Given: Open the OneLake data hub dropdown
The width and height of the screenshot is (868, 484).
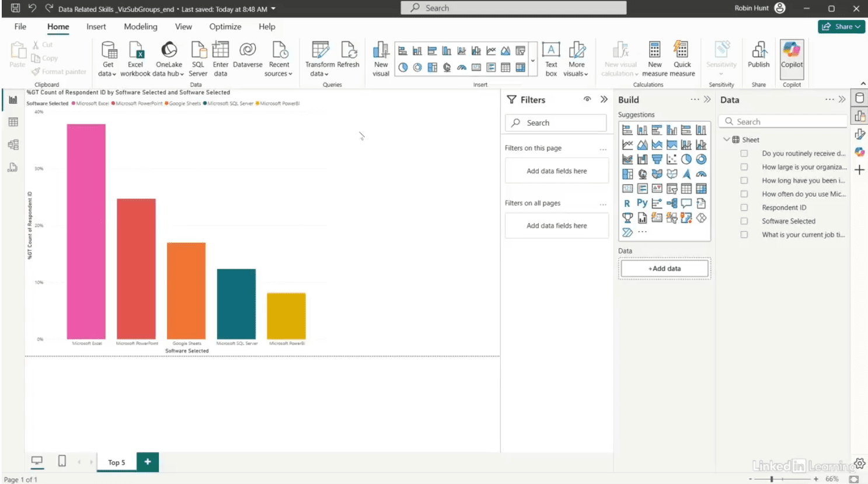Looking at the screenshot, I should (x=169, y=58).
